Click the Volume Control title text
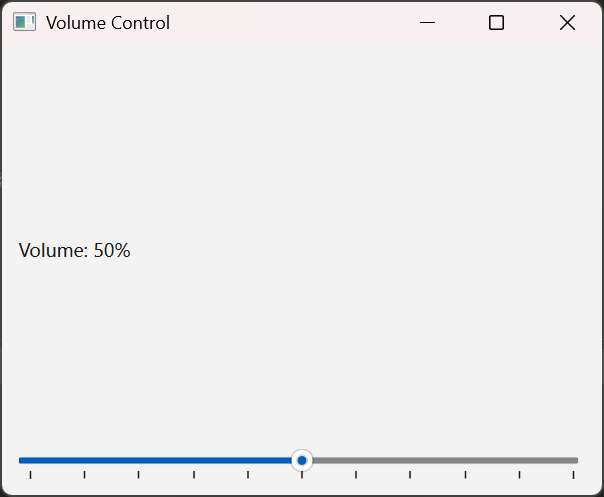This screenshot has width=604, height=497. tap(108, 23)
